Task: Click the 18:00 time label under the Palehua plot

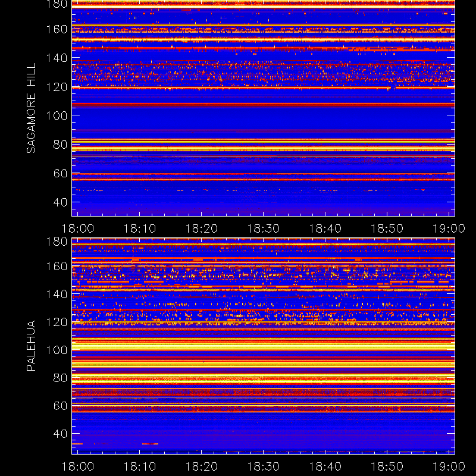Action: (x=78, y=466)
